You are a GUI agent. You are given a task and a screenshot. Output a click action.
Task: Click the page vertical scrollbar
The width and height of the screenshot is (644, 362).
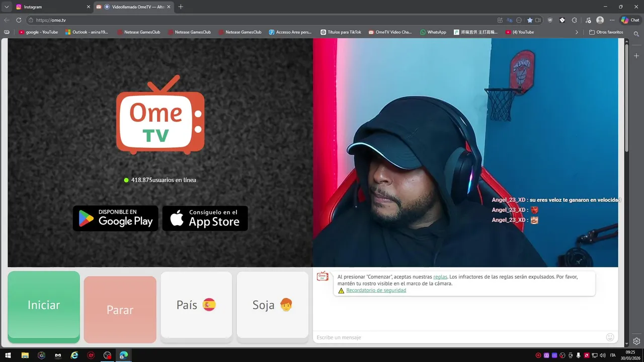click(x=626, y=98)
